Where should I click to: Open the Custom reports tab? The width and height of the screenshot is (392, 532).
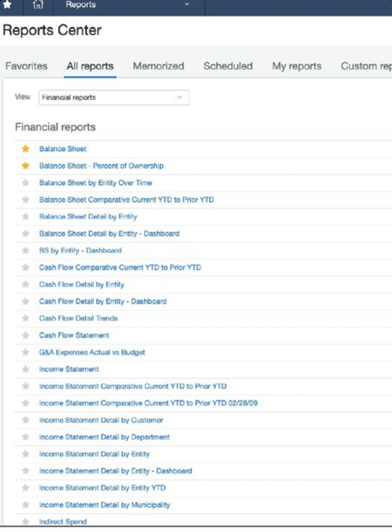(366, 66)
